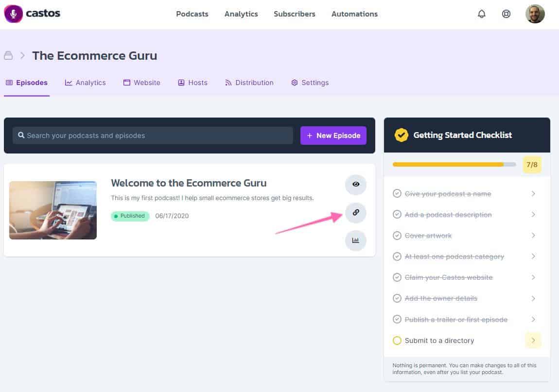The height and width of the screenshot is (392, 559).
Task: Click 'The Ecommerce Guru' page title
Action: pyautogui.click(x=94, y=55)
